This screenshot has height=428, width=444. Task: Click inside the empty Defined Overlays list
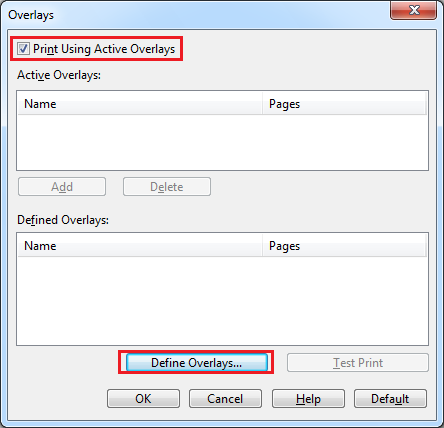point(222,301)
